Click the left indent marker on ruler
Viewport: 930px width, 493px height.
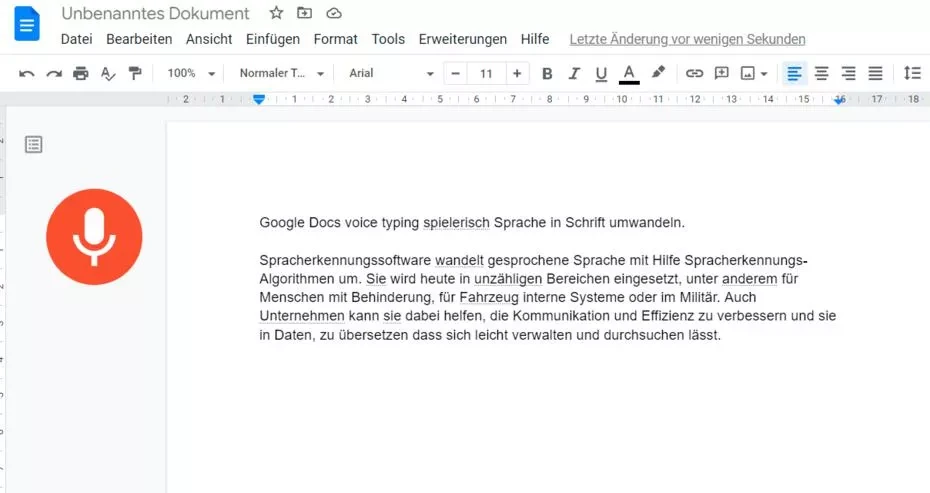coord(259,99)
